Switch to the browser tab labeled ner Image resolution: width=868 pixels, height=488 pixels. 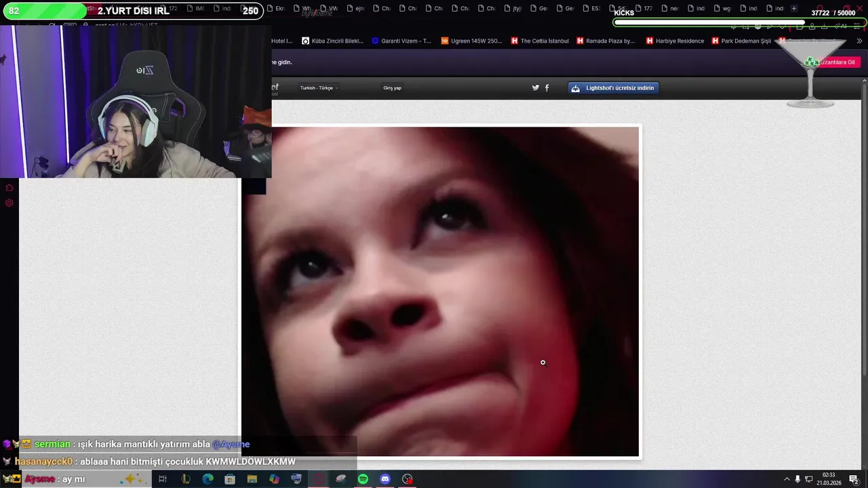click(x=669, y=8)
